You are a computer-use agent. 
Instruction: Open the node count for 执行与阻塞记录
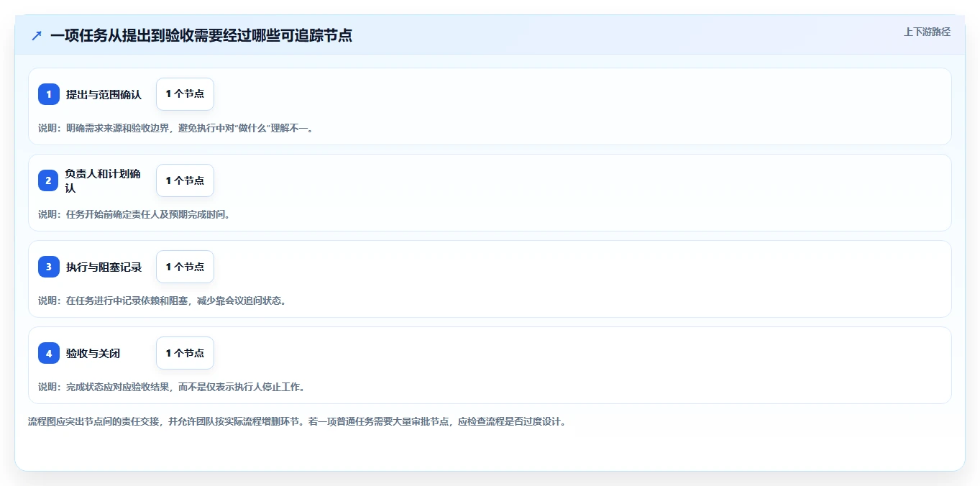[185, 267]
